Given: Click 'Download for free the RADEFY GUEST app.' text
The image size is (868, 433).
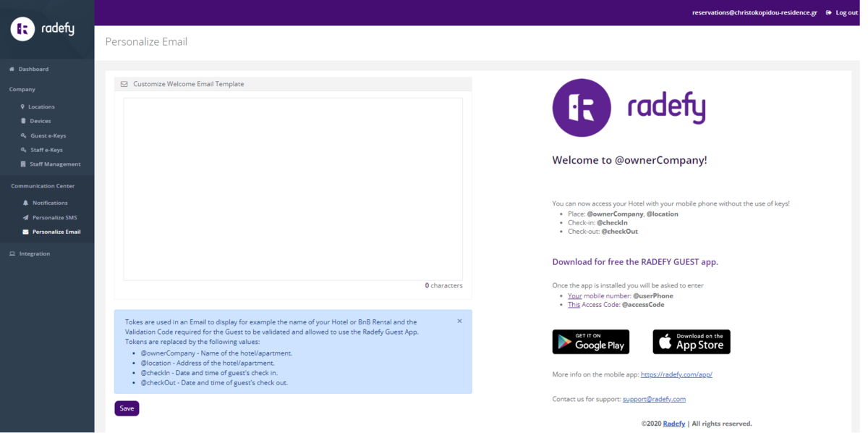Looking at the screenshot, I should click(x=635, y=261).
